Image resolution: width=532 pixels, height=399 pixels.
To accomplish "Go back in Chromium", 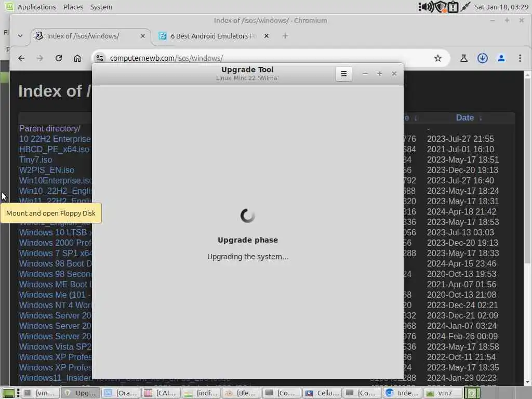I will pyautogui.click(x=21, y=58).
